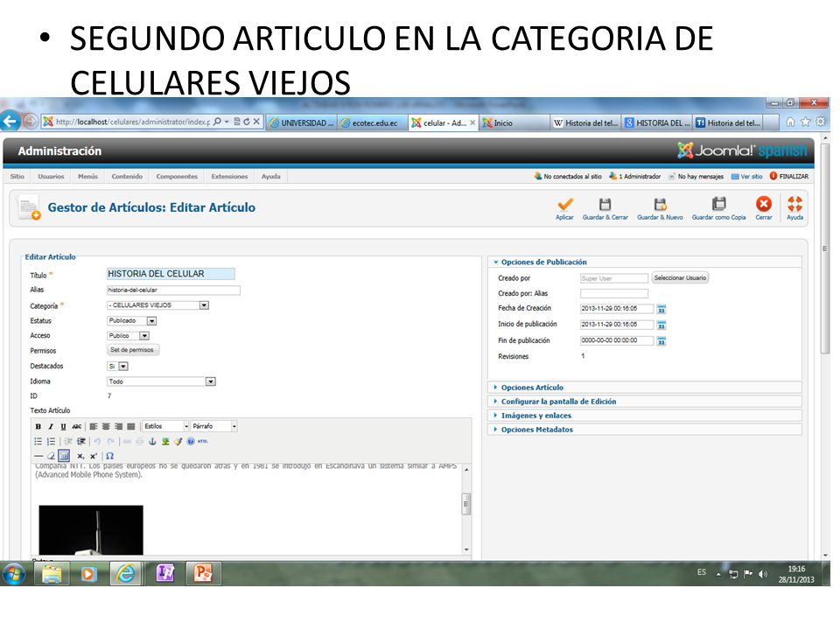
Task: Open calendar for Inicio de publicación
Action: point(661,325)
